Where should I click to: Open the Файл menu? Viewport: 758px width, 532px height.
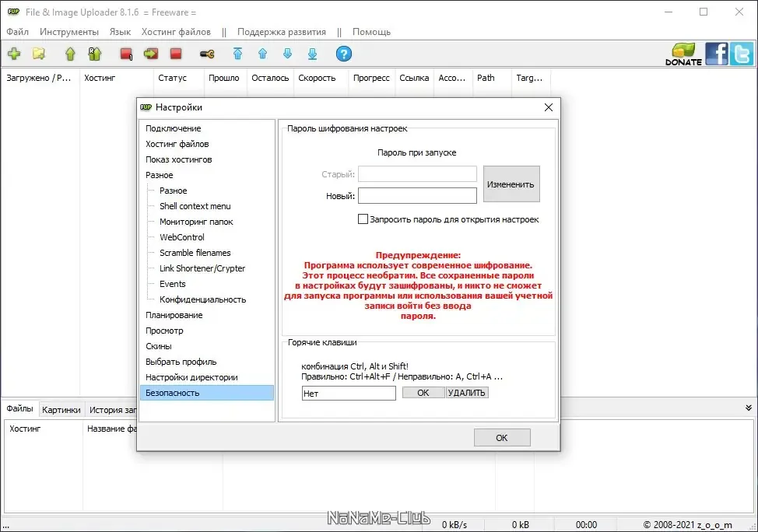17,32
